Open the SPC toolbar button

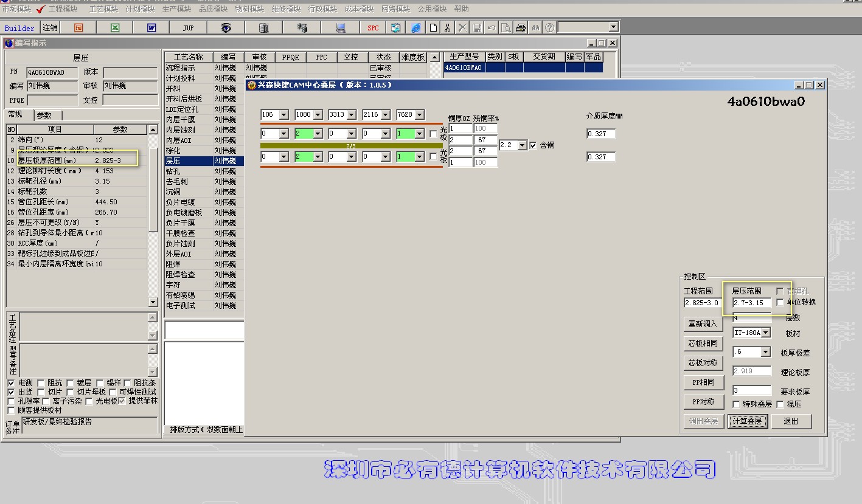tap(373, 28)
